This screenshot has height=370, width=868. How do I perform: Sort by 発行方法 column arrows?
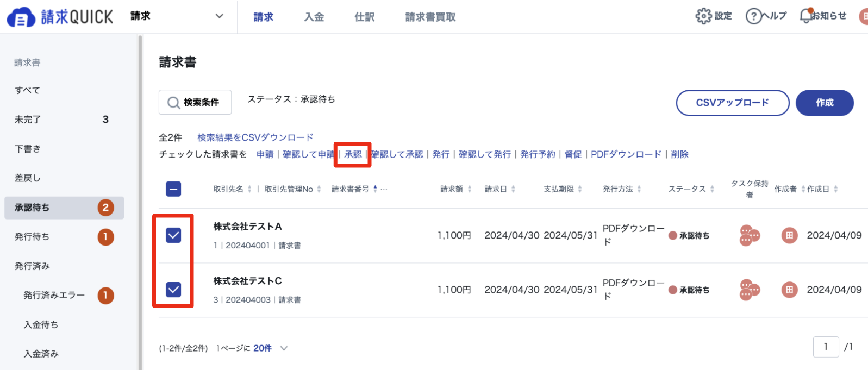pos(639,189)
